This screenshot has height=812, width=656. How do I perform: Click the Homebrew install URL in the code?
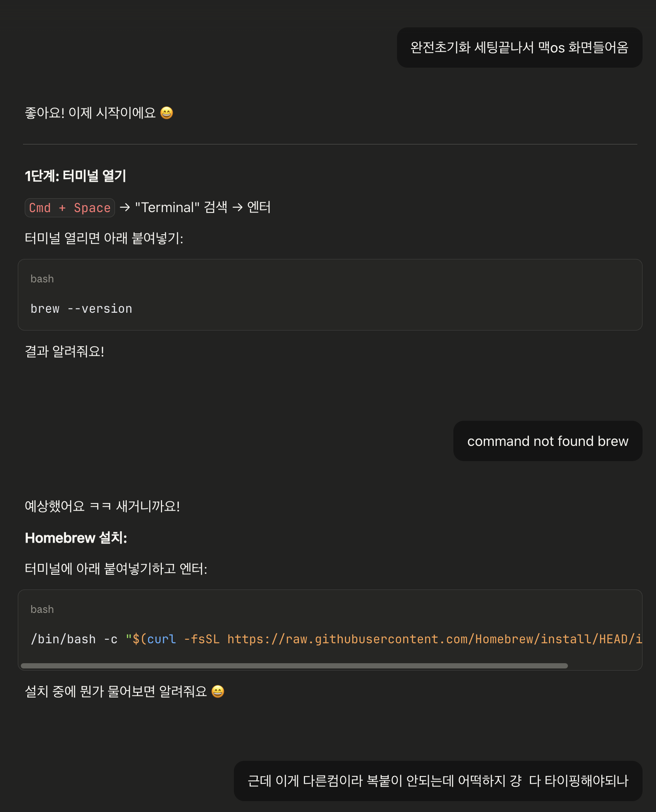tap(434, 639)
